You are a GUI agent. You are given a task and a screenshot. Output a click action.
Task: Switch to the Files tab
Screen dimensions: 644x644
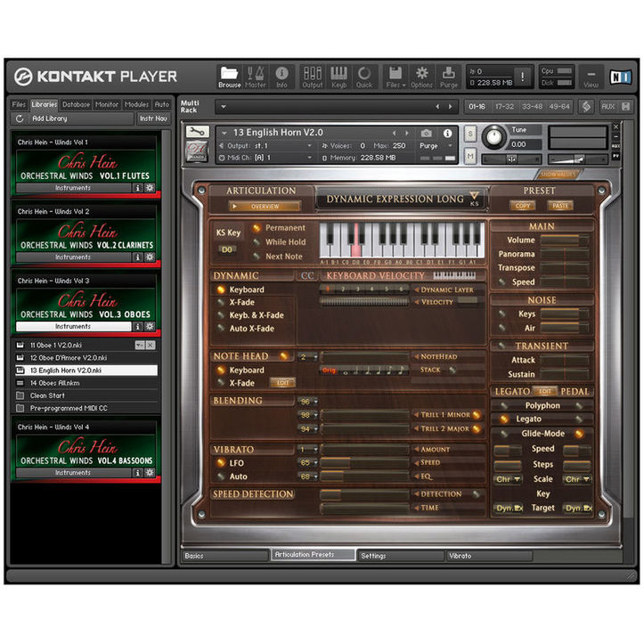coord(19,105)
